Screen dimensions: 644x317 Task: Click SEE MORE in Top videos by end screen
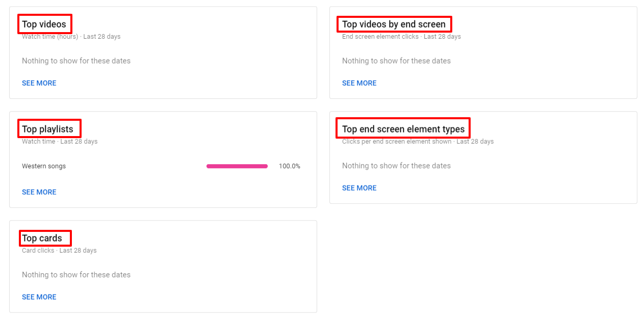pos(359,83)
